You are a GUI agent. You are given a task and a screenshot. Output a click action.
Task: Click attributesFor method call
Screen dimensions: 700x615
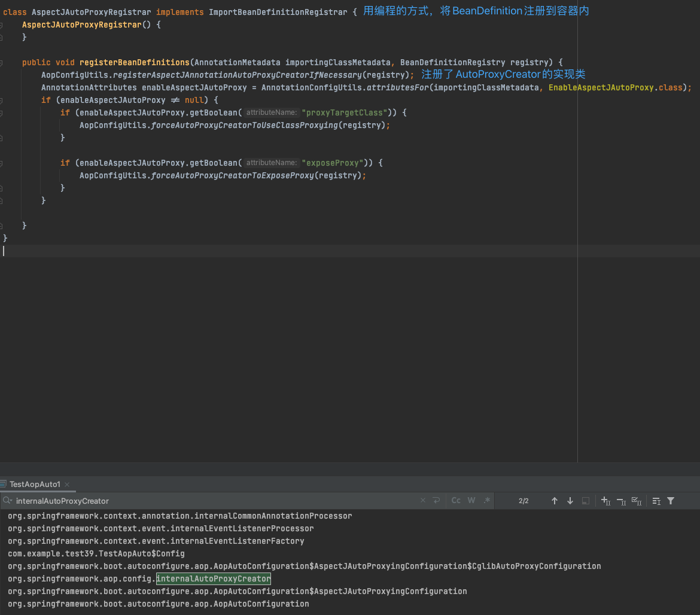click(x=398, y=87)
